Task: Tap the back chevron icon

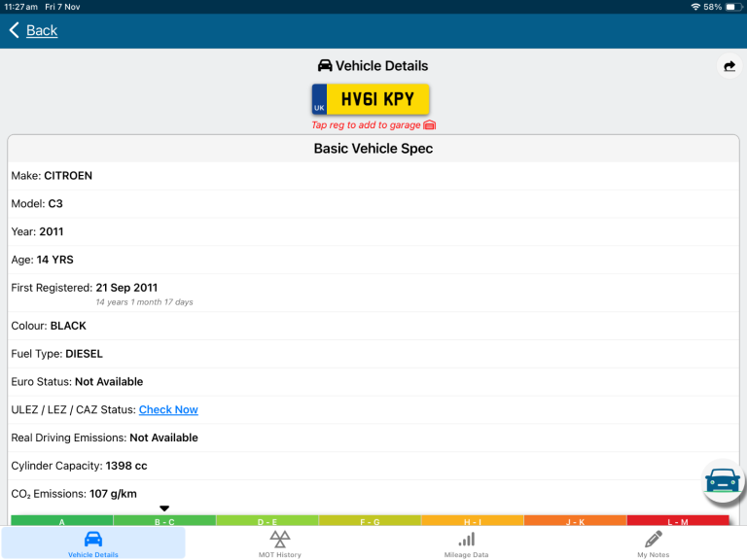Action: point(14,30)
